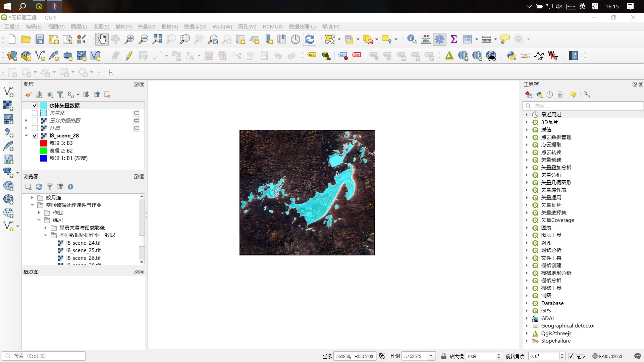Open the Map Tips speech bubble tool
644x362 pixels.
(505, 39)
